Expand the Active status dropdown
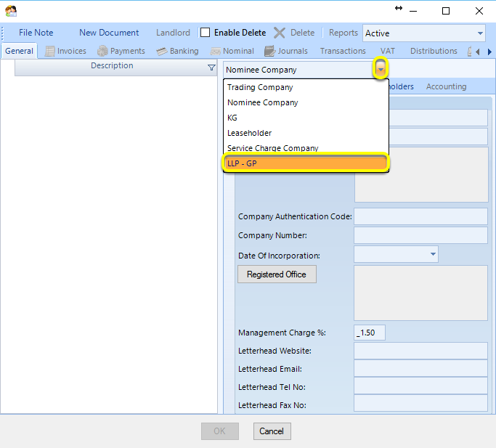 point(480,33)
